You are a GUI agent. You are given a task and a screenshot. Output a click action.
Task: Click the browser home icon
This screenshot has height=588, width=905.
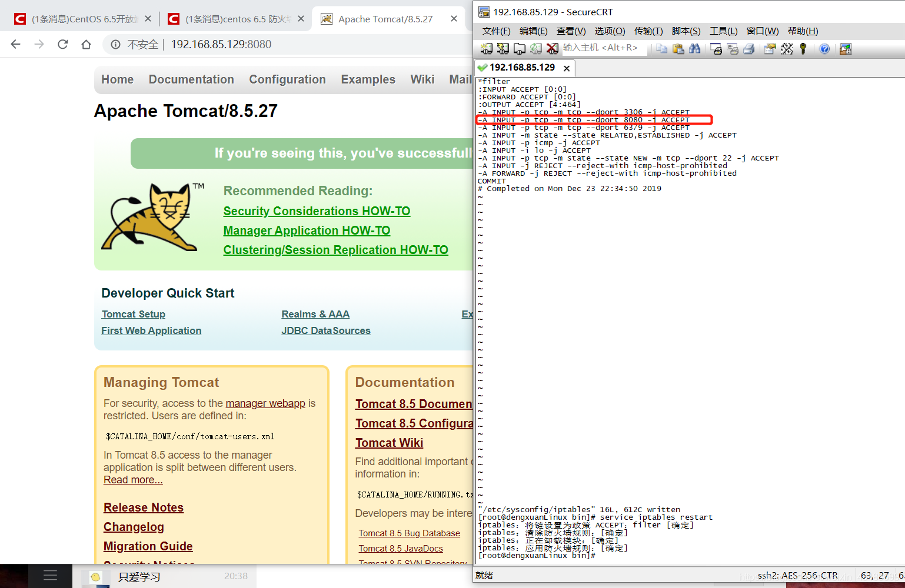86,44
